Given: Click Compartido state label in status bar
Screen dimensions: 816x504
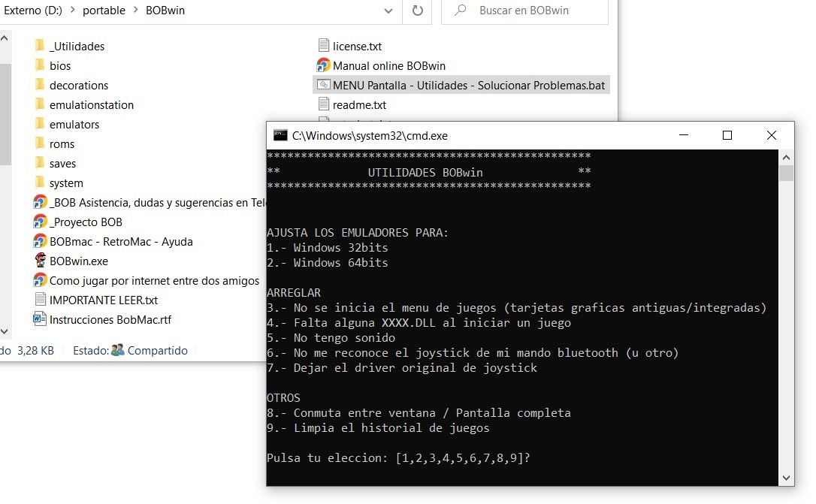Looking at the screenshot, I should pyautogui.click(x=157, y=351).
